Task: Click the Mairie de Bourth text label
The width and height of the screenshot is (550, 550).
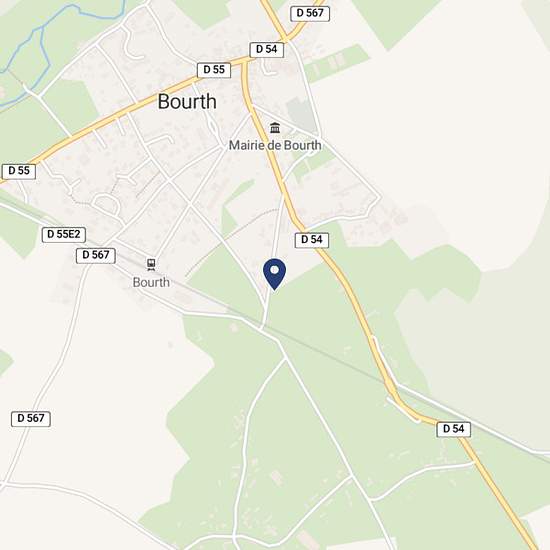Action: pyautogui.click(x=275, y=145)
